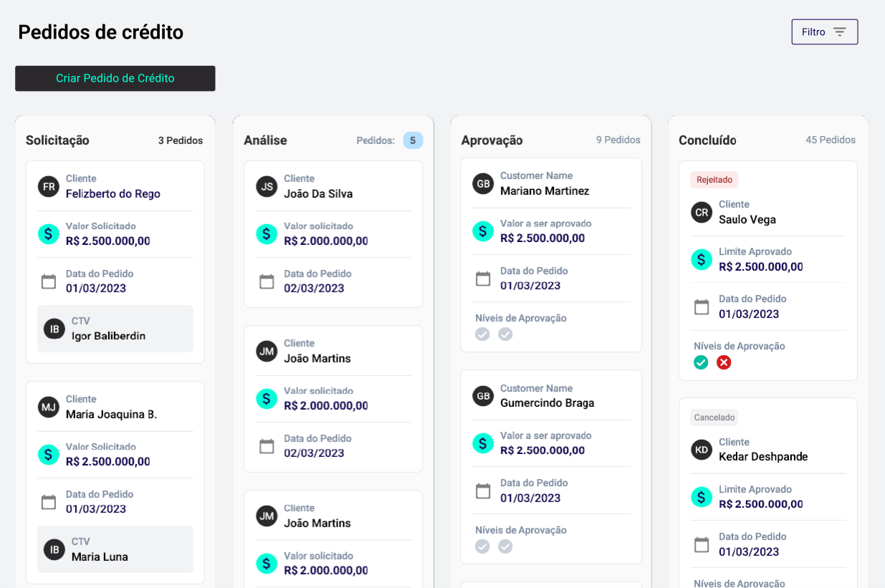Click JS avatar of João Da Silva
This screenshot has width=885, height=588.
pos(267,186)
